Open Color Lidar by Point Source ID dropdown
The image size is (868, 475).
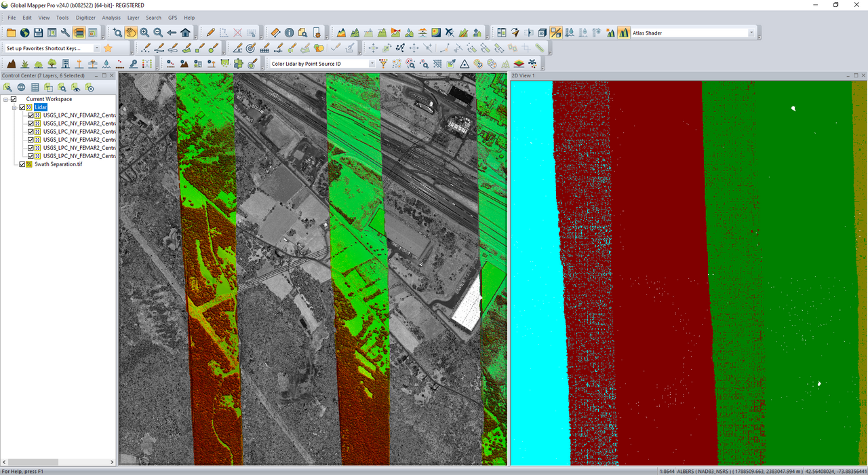pos(372,64)
